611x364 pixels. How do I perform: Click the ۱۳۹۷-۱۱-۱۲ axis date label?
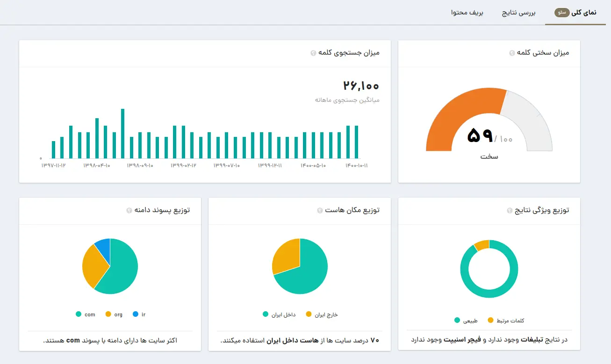coord(53,165)
